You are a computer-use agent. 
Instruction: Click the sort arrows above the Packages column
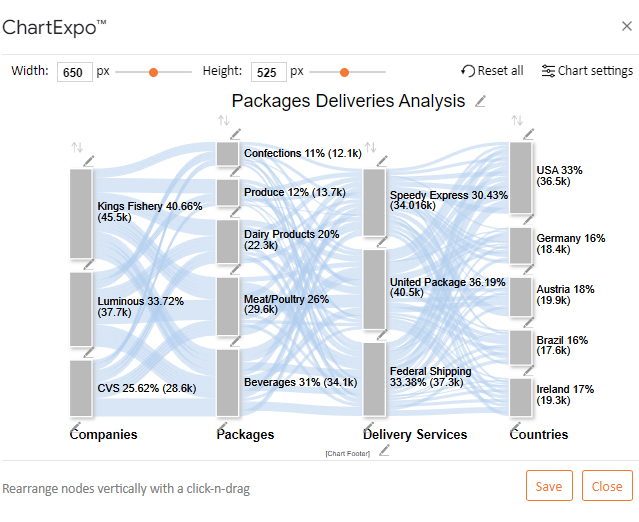(224, 120)
